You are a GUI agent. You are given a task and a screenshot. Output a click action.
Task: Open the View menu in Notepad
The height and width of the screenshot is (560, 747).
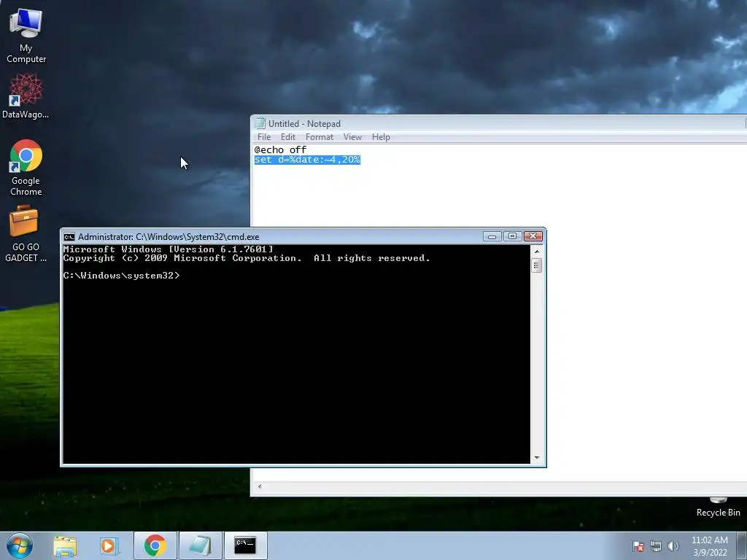click(x=352, y=136)
